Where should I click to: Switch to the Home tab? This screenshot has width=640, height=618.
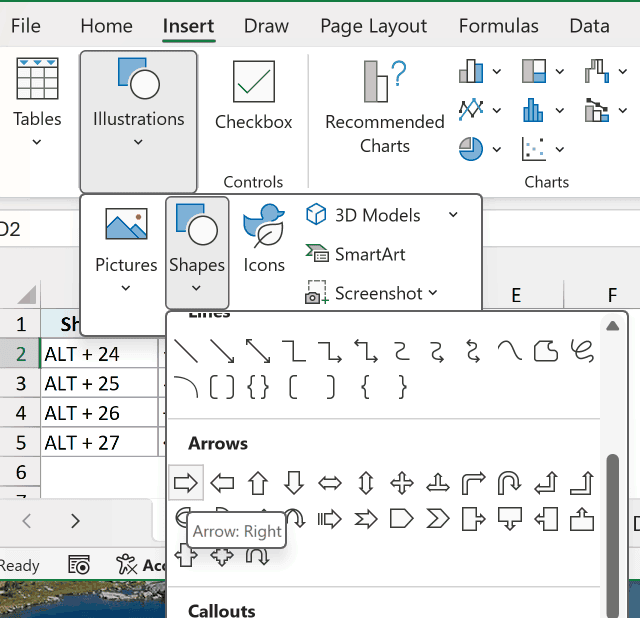coord(106,26)
